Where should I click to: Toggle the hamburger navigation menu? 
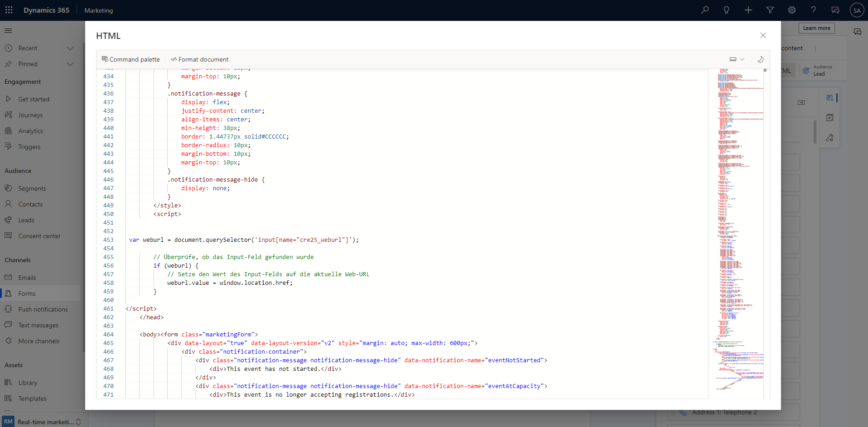point(8,30)
